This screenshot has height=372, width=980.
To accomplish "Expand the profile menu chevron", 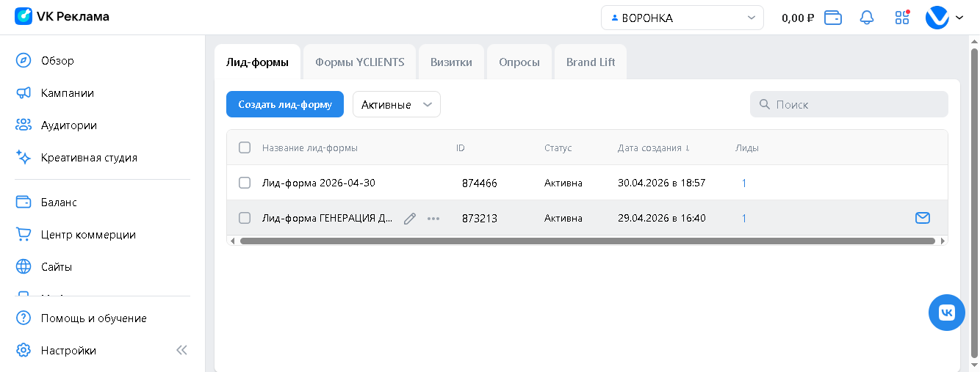I will click(x=959, y=18).
